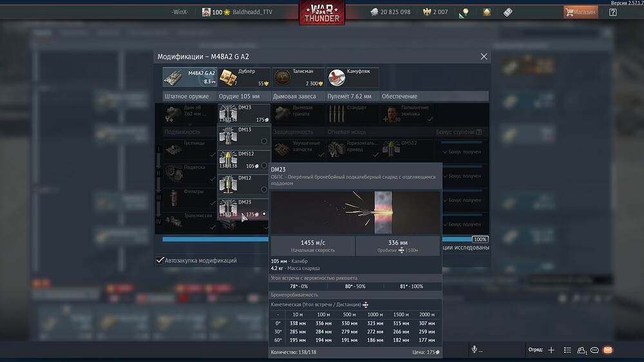The height and width of the screenshot is (362, 644).
Task: Select the DM13 shell radio button
Action: coord(264,141)
